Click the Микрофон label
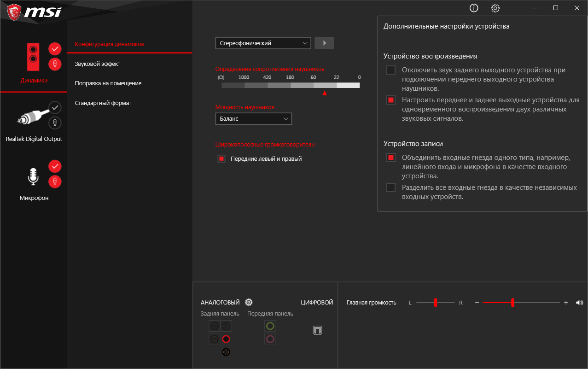Image resolution: width=588 pixels, height=369 pixels. point(34,198)
